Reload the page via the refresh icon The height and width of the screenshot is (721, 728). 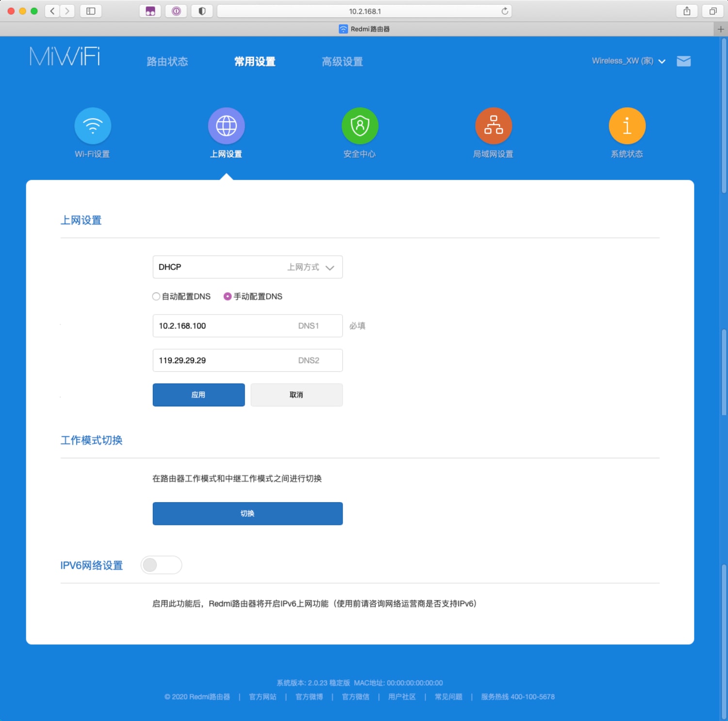click(x=504, y=10)
